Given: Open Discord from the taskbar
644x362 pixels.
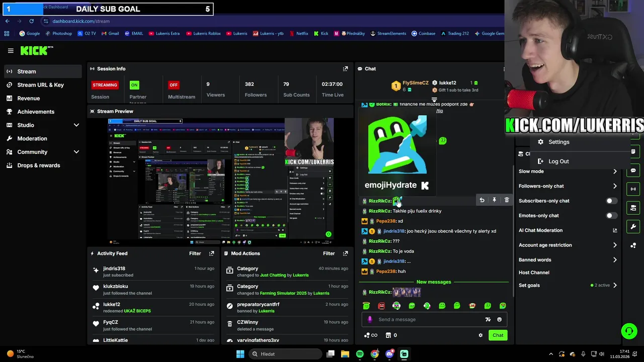Looking at the screenshot, I should (x=389, y=354).
